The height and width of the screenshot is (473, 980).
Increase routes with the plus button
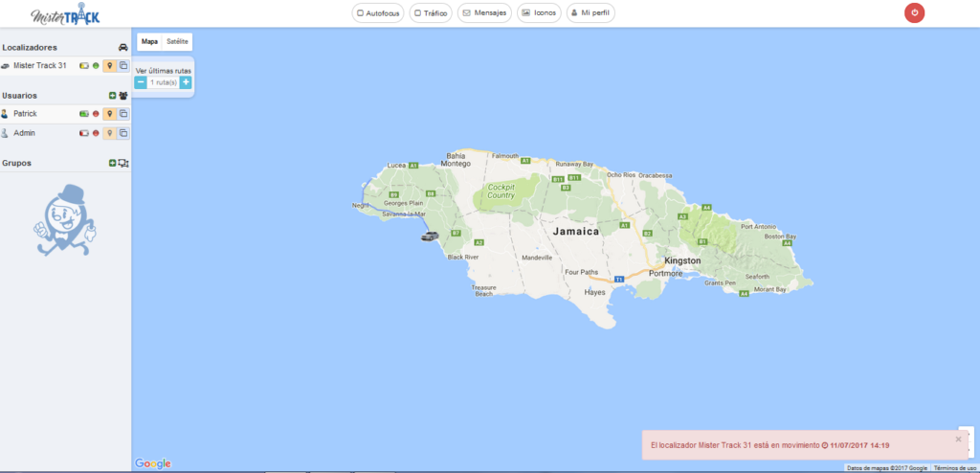[x=186, y=82]
